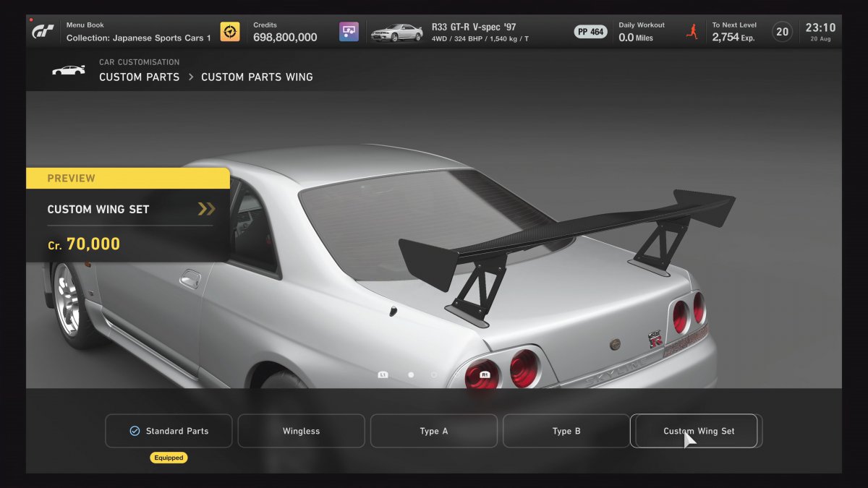Click the Daily Workout 0.0 Miles readout
Viewport: 868px width, 488px height.
tap(642, 32)
